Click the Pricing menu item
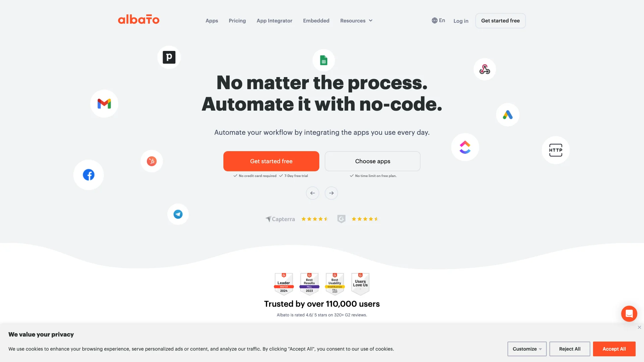The width and height of the screenshot is (644, 362). click(x=237, y=21)
